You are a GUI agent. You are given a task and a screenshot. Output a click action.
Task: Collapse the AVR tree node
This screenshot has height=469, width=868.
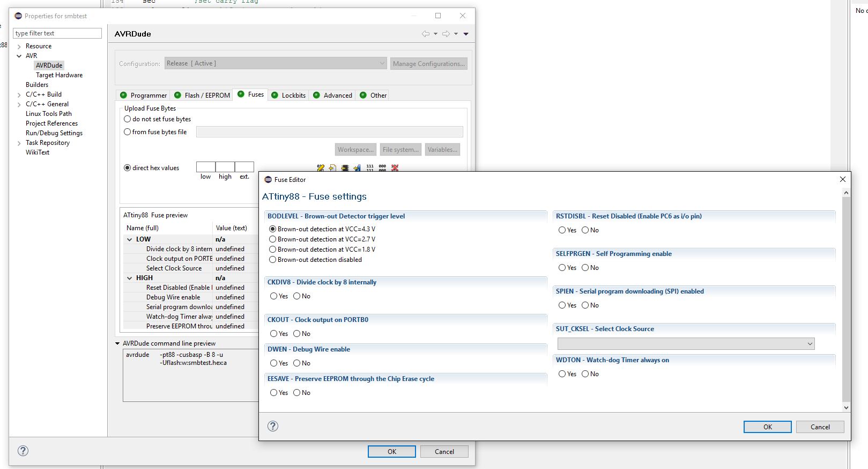tap(19, 56)
